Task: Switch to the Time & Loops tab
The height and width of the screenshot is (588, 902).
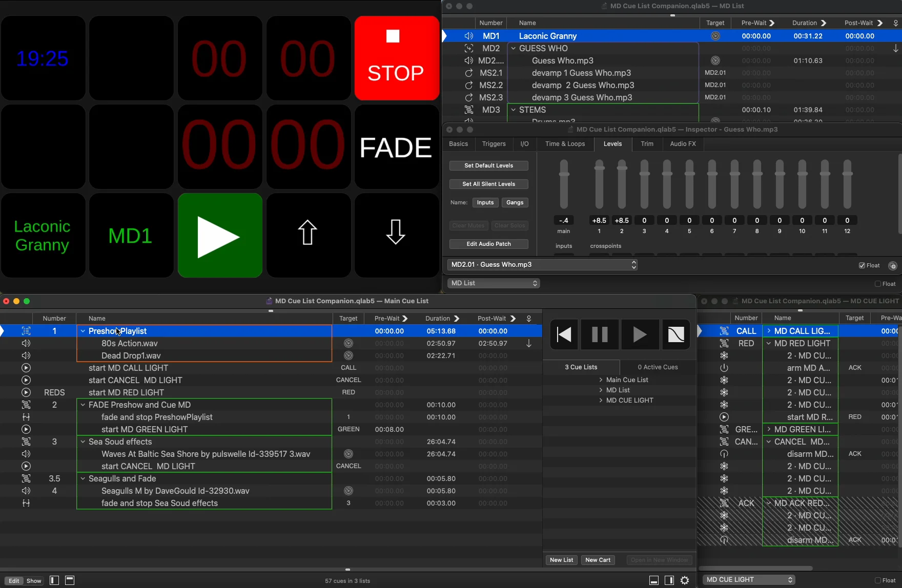Action: click(565, 144)
